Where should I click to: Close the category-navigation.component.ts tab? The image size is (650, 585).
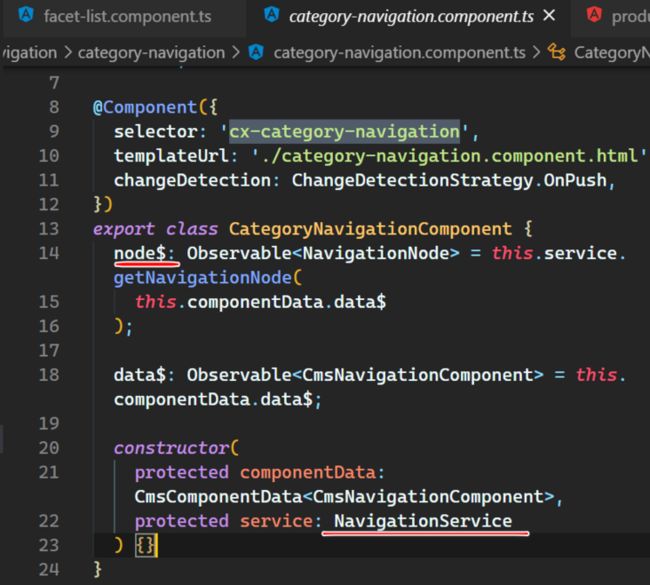(x=549, y=16)
